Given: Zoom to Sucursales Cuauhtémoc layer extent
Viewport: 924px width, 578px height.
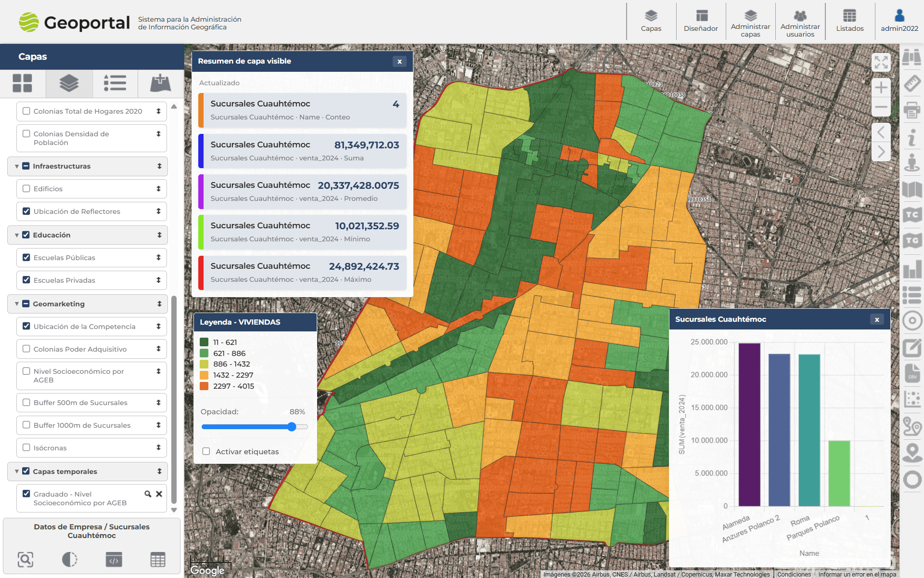Looking at the screenshot, I should 26,559.
